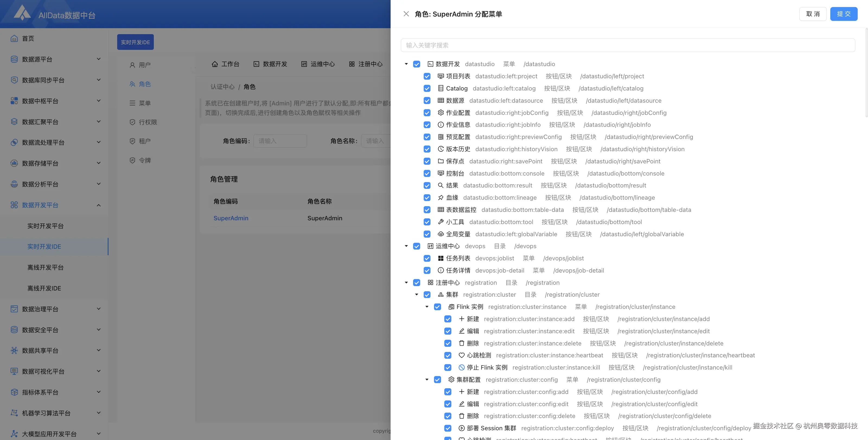Image resolution: width=868 pixels, height=440 pixels.
Task: Click the 数据源平台 database icon in sidebar
Action: pos(14,59)
